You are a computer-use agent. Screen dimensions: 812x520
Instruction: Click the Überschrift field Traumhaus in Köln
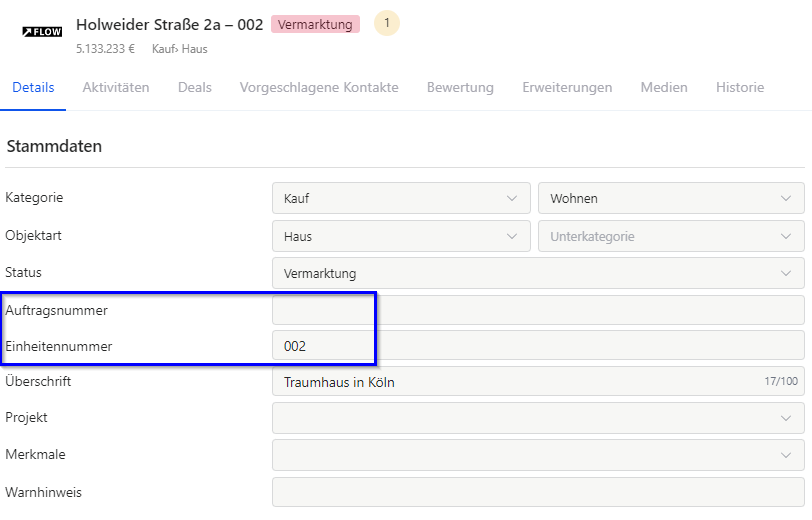539,382
